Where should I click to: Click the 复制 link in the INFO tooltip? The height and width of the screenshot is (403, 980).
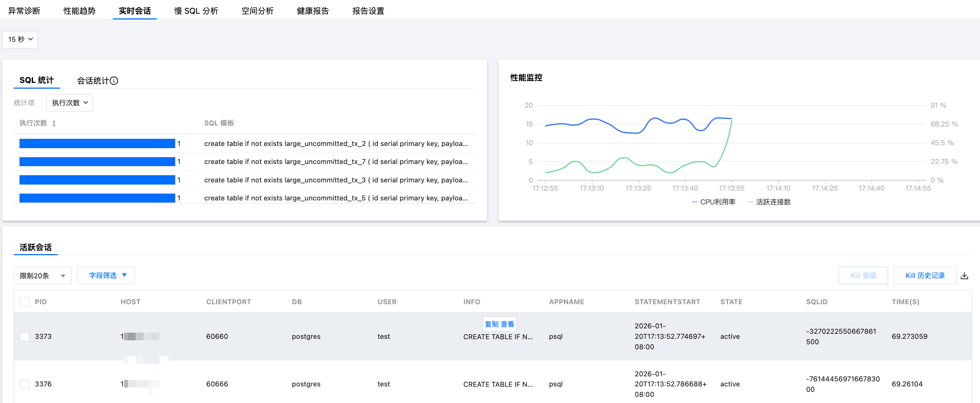point(491,324)
